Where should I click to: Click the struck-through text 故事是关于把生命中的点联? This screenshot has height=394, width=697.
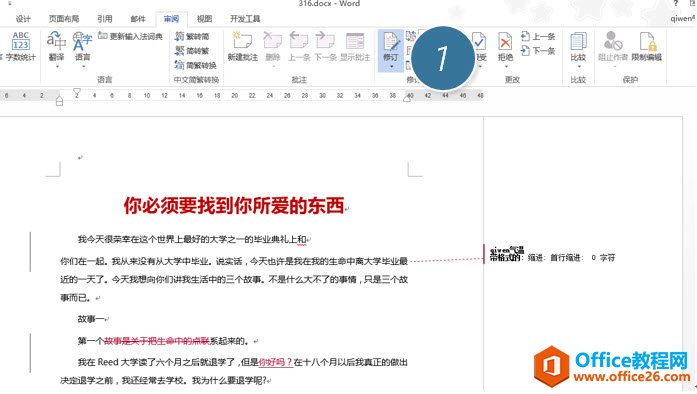(x=156, y=341)
